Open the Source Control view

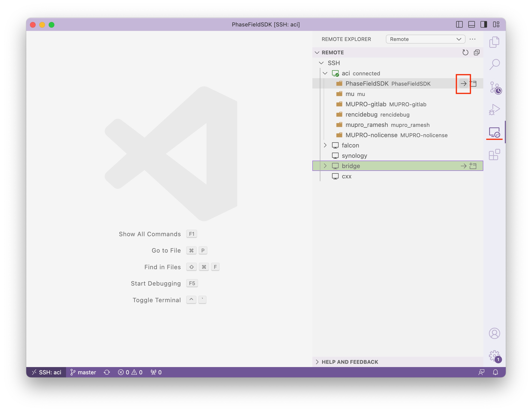tap(494, 87)
